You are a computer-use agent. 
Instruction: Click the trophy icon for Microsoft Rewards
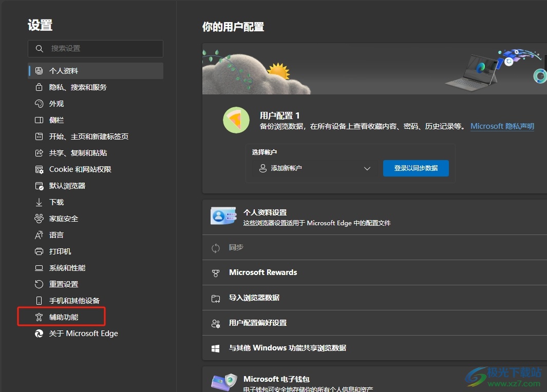[x=216, y=273]
